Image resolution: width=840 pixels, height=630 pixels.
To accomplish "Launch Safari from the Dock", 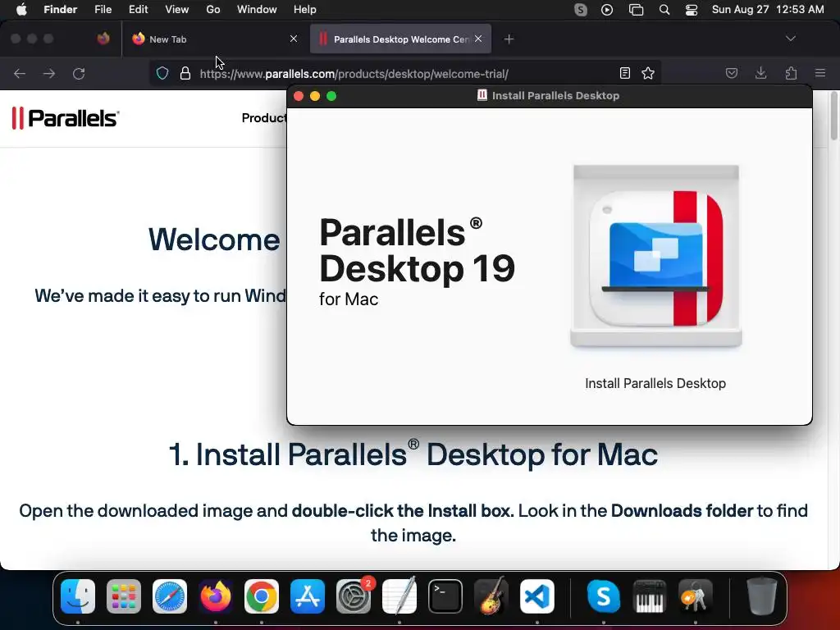I will pos(170,596).
